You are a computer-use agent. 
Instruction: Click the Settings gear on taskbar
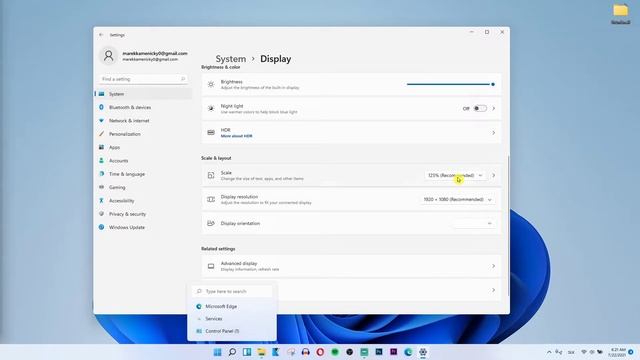pyautogui.click(x=423, y=352)
